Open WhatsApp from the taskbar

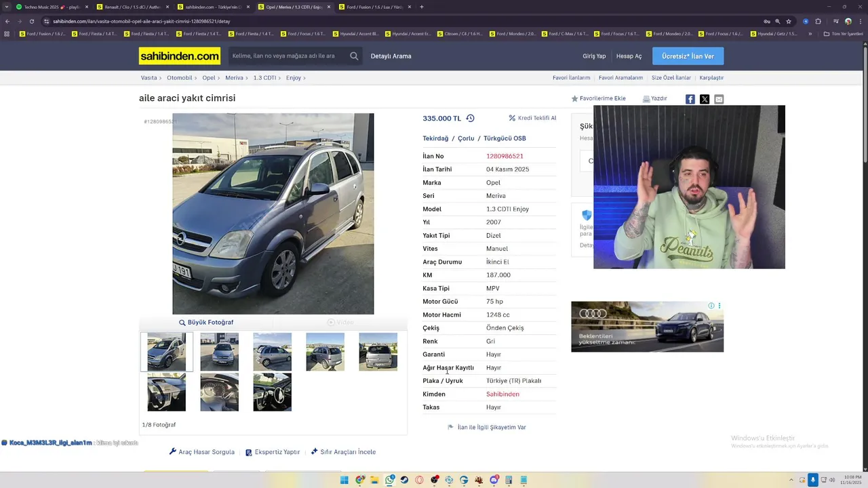coord(390,480)
